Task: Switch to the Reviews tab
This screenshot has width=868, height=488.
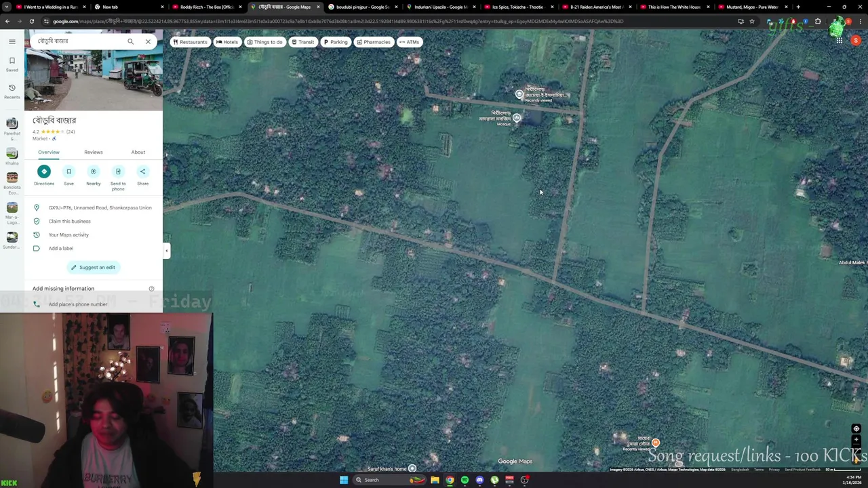Action: (94, 152)
